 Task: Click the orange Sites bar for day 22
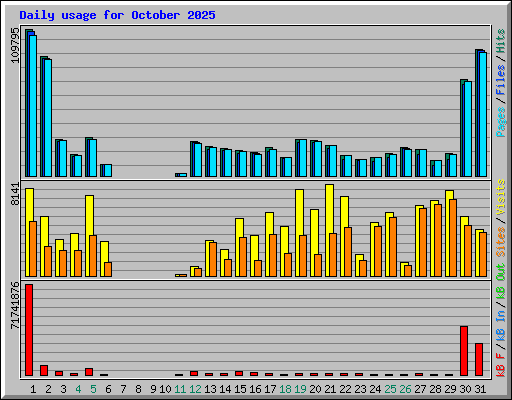click(348, 252)
